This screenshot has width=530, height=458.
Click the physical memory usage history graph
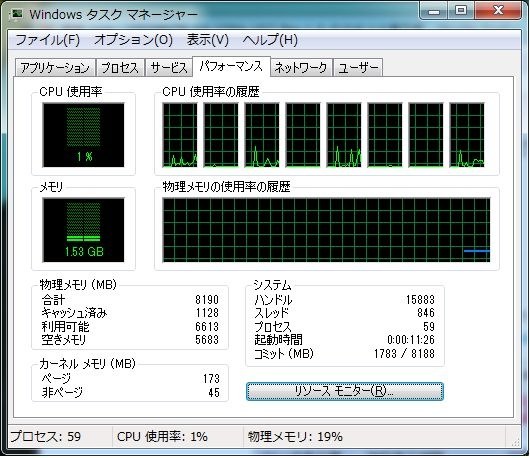pyautogui.click(x=326, y=230)
